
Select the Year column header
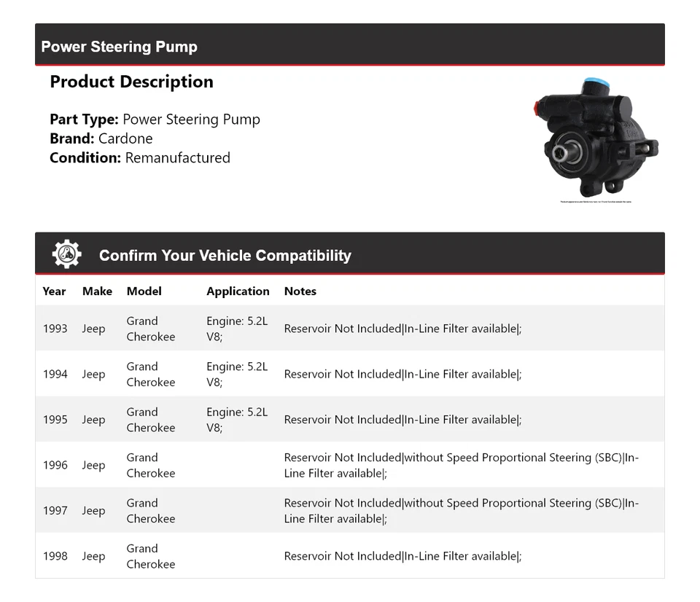(54, 291)
